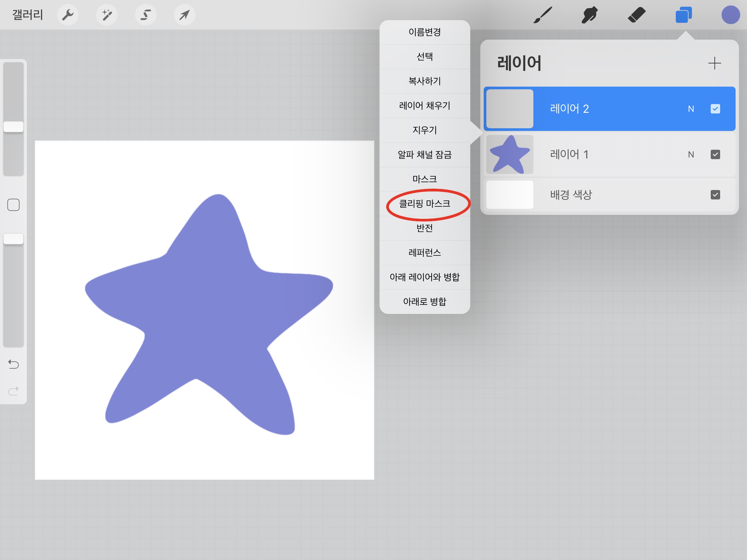Expand blend mode N for 레이어 1
The image size is (747, 560).
[x=691, y=154]
